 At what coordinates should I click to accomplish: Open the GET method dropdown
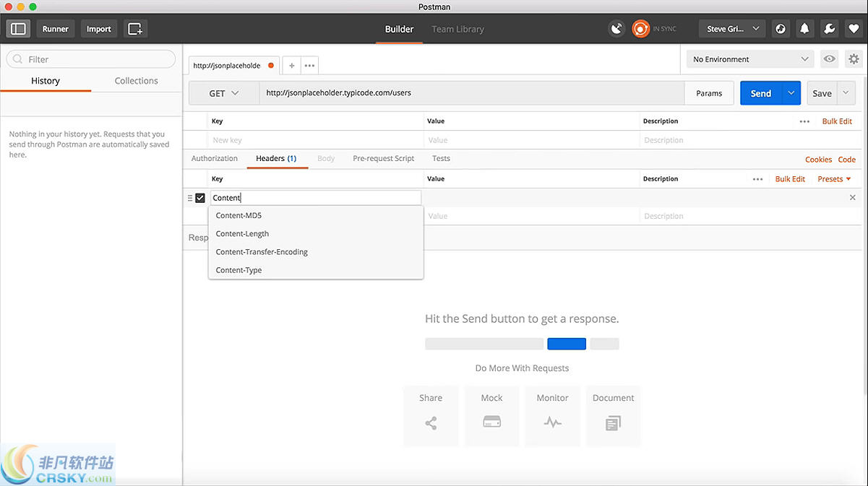(x=224, y=93)
